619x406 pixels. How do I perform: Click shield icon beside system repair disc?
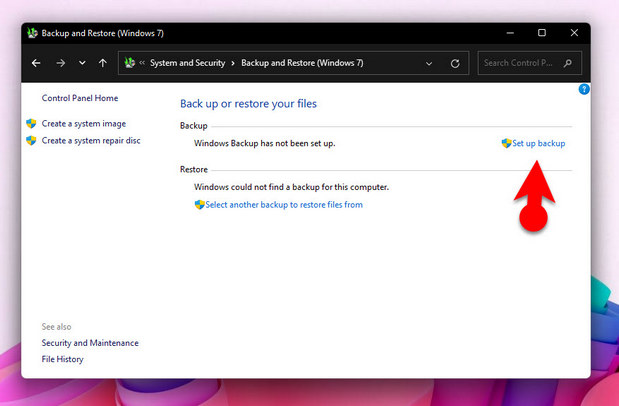(x=31, y=140)
